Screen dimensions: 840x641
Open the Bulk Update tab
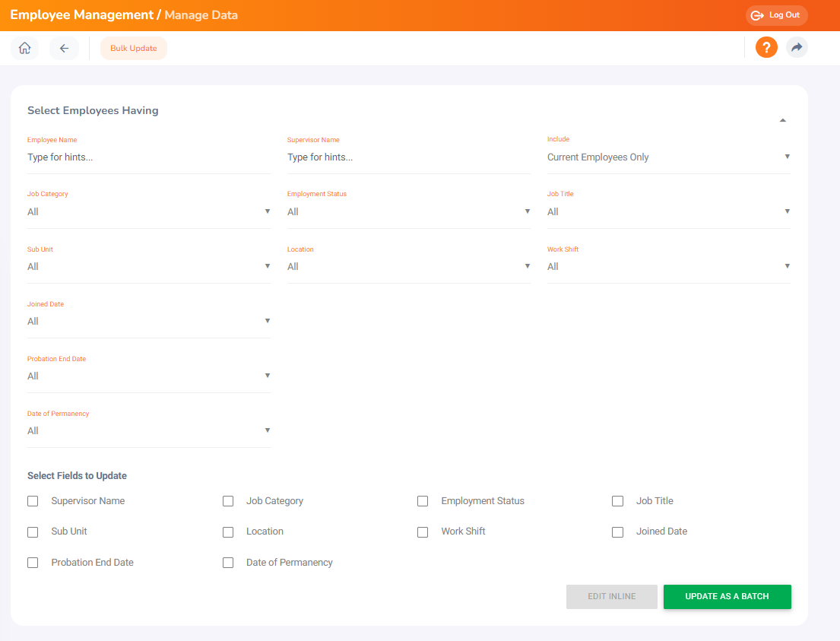(x=133, y=48)
